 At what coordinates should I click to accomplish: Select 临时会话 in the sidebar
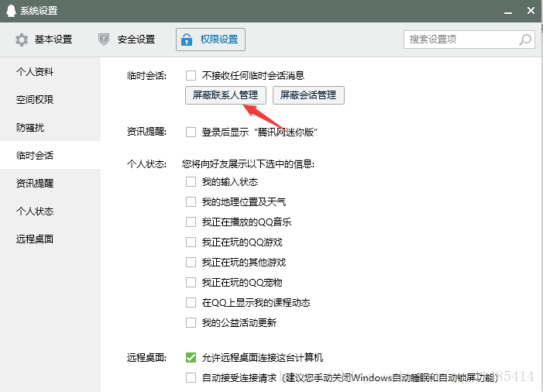[x=50, y=155]
